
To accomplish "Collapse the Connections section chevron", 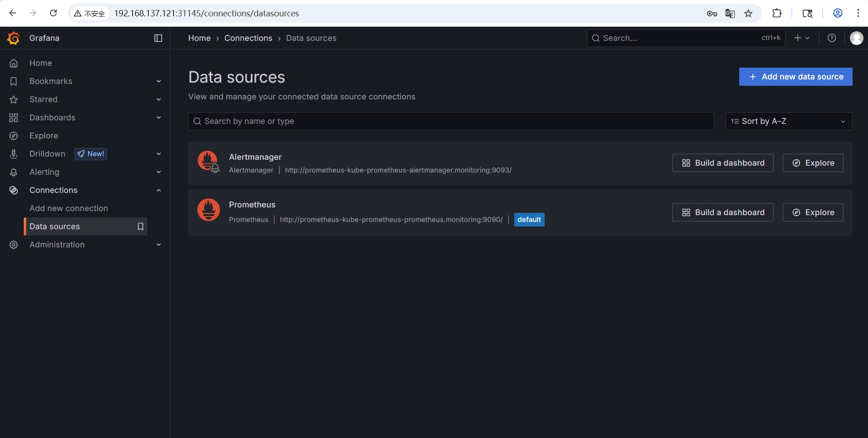I will (159, 190).
